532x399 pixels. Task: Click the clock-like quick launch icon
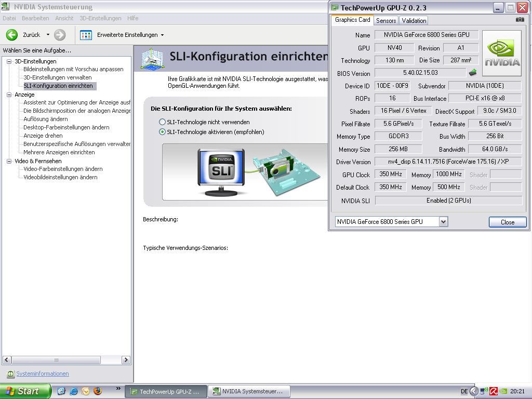[86, 391]
